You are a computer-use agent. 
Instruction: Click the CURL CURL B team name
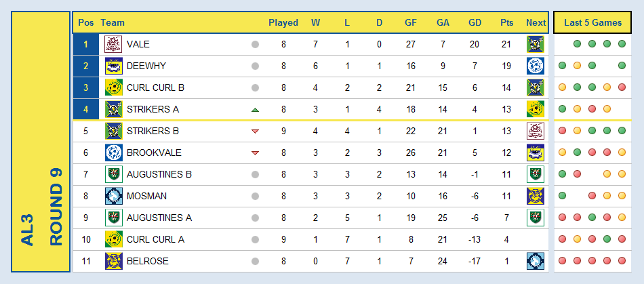pyautogui.click(x=155, y=88)
